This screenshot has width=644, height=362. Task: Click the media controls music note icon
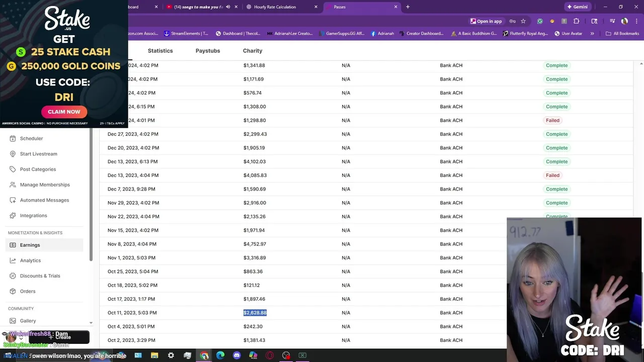(612, 21)
